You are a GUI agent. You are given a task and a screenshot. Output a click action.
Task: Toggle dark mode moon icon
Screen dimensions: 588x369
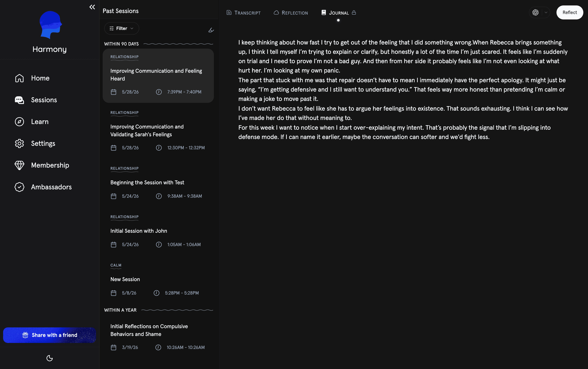click(x=50, y=358)
